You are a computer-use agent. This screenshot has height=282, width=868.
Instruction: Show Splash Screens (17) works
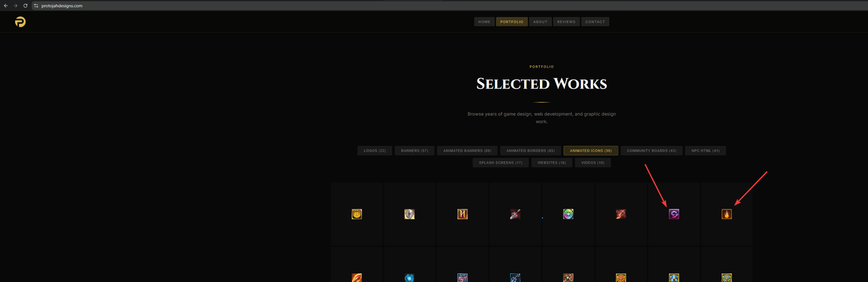tap(501, 163)
